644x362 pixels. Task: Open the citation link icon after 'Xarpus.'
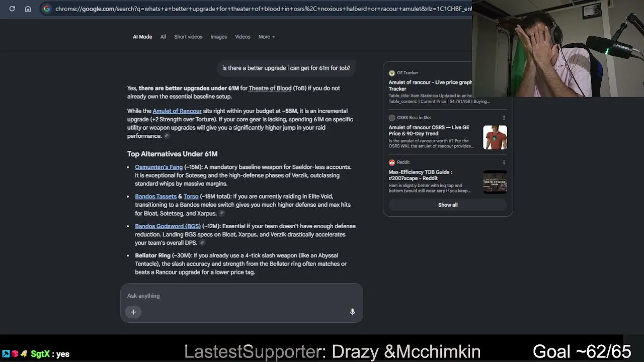click(222, 213)
